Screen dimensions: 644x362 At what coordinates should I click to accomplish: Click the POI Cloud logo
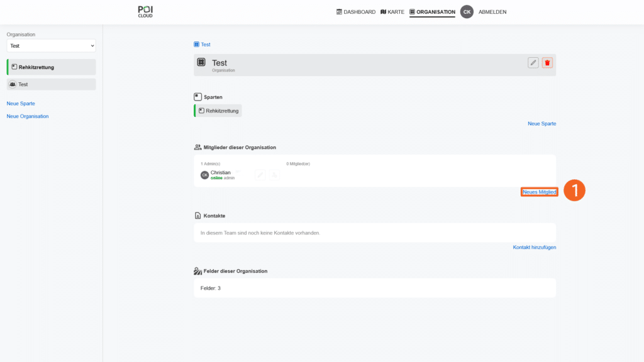pos(145,11)
